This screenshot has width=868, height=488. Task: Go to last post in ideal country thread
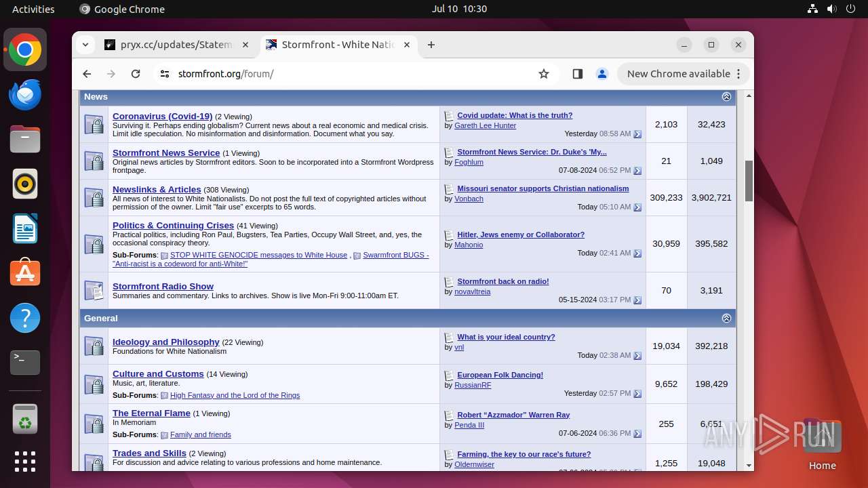pos(637,356)
